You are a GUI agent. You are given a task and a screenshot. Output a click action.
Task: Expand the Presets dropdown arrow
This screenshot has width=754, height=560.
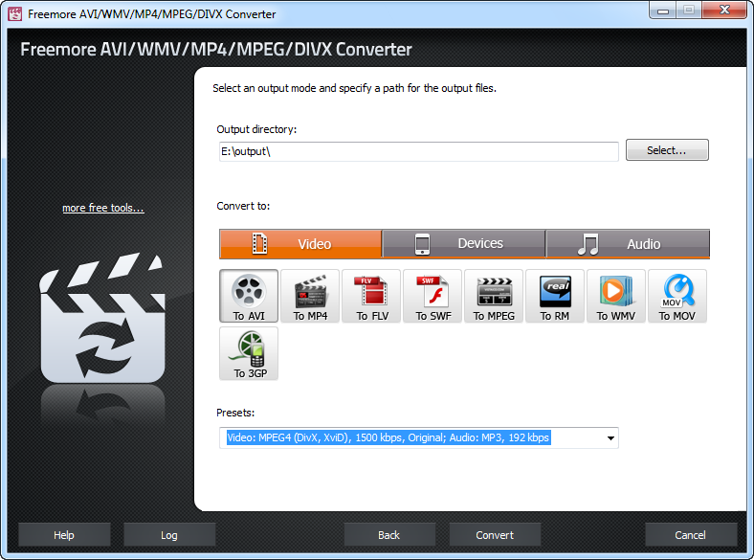[x=610, y=437]
